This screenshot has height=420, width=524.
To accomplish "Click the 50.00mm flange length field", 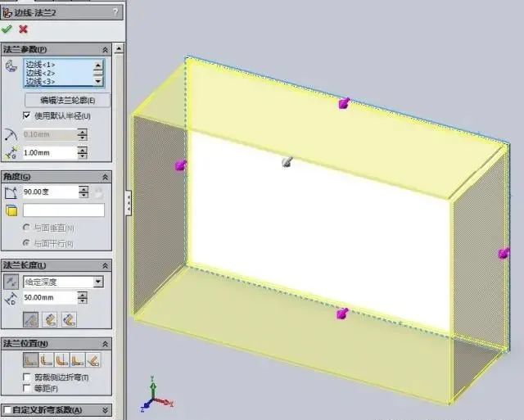I will [49, 298].
